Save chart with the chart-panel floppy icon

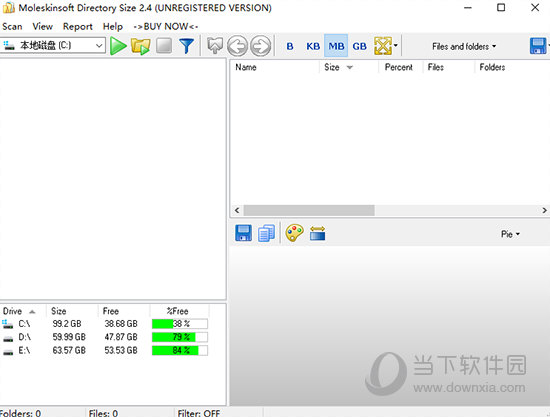tap(243, 233)
